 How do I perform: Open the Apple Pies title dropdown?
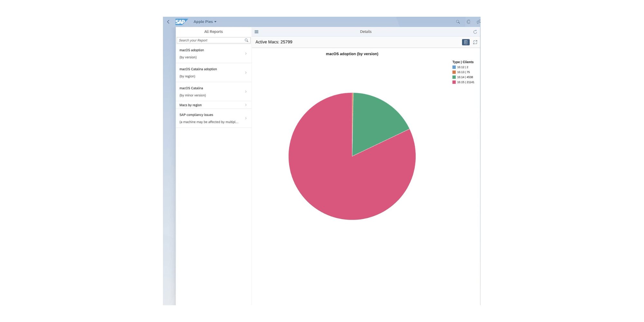(x=205, y=21)
